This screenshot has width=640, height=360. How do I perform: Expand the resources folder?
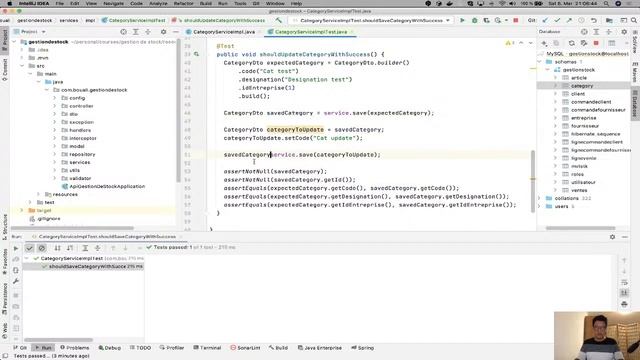point(38,194)
